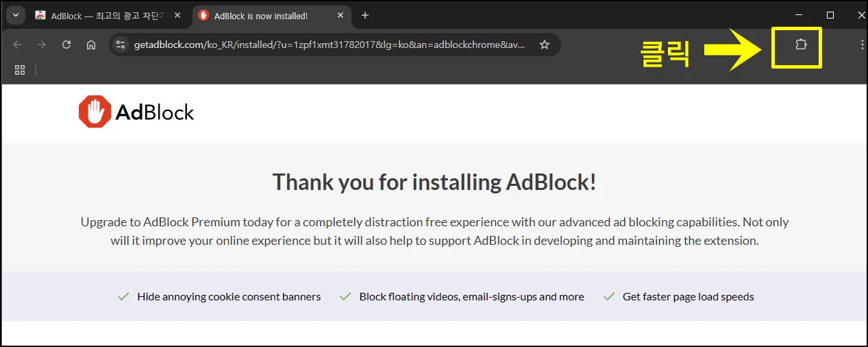Click the AdBlock logo
Screen dimensions: 868x347
(136, 112)
